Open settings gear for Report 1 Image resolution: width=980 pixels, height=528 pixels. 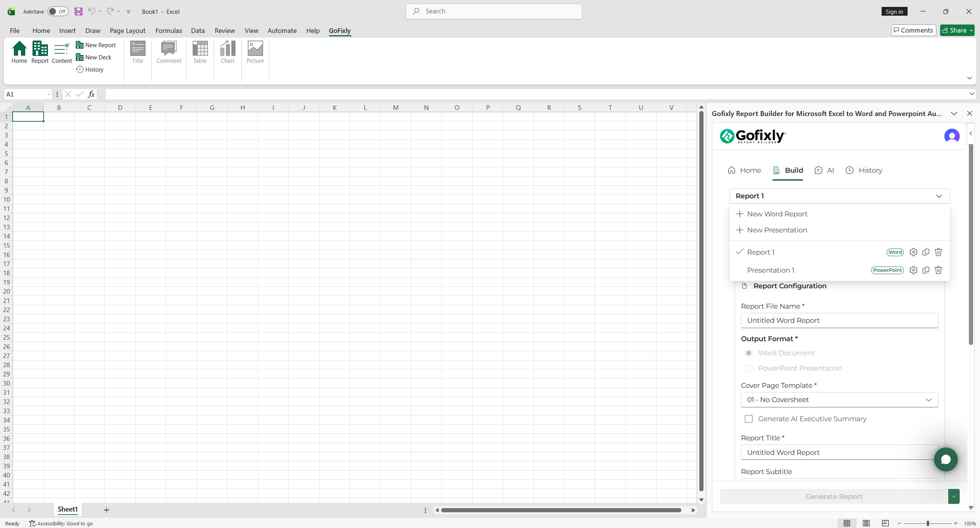click(913, 252)
